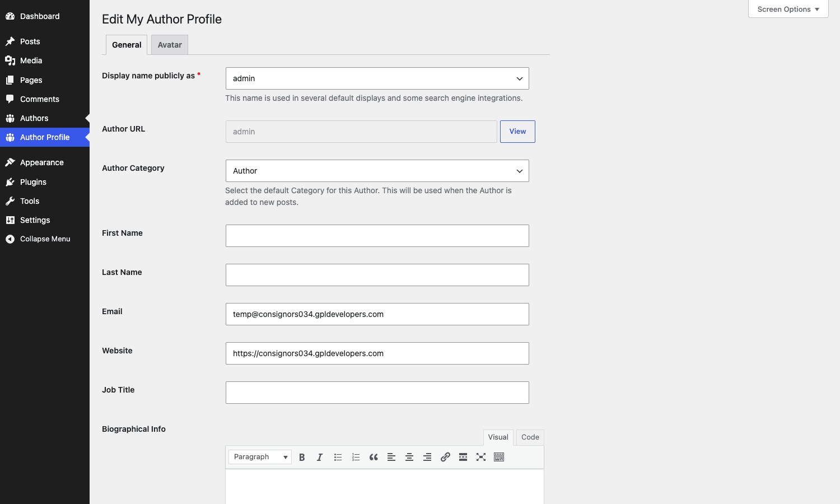Click the Media library icon
This screenshot has width=840, height=504.
click(10, 60)
